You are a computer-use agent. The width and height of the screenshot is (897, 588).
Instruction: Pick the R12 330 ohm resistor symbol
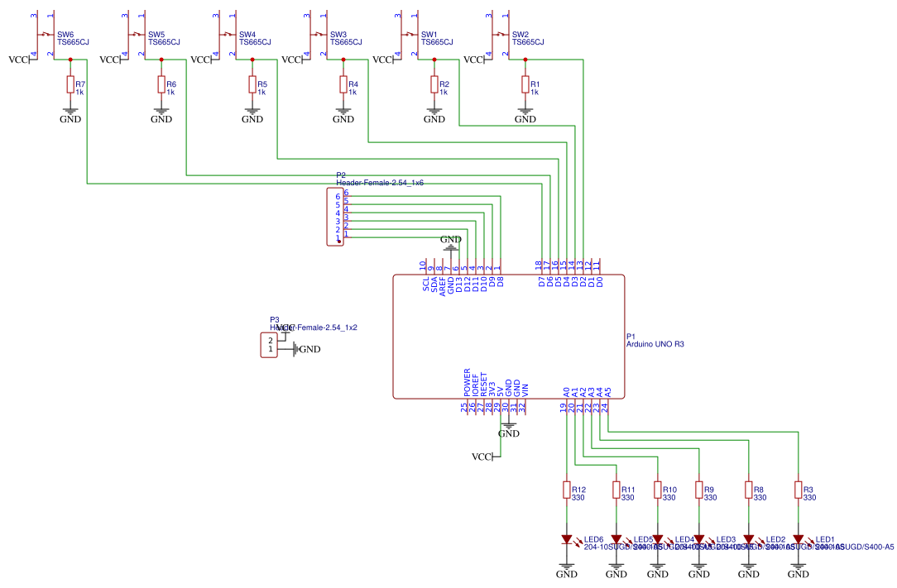pyautogui.click(x=567, y=490)
